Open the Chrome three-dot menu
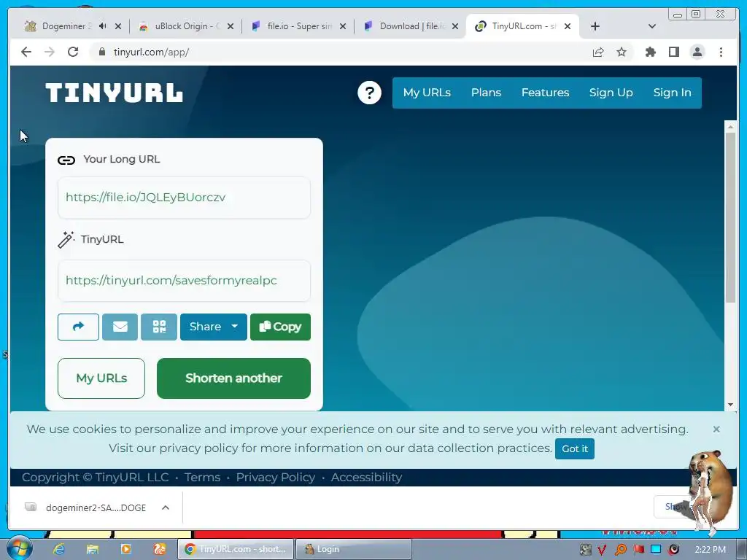This screenshot has height=560, width=747. pos(721,52)
